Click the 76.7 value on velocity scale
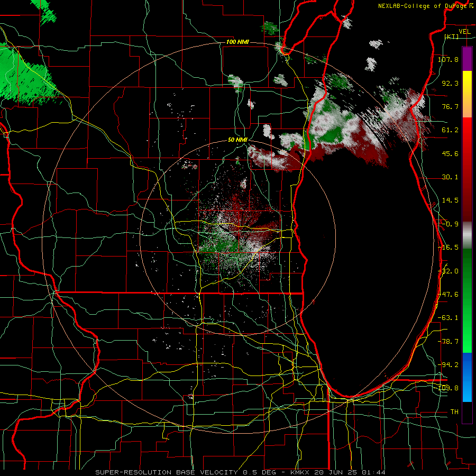 tap(450, 106)
